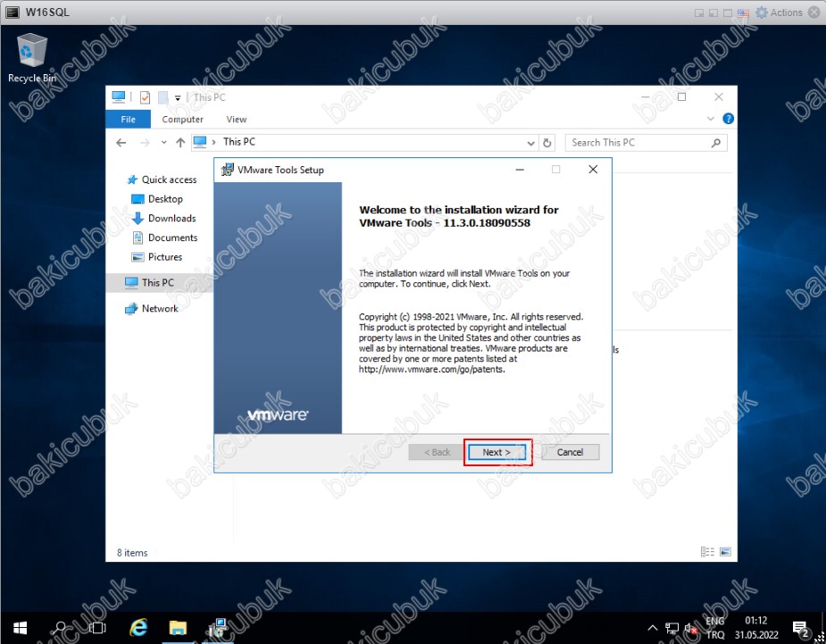Image resolution: width=826 pixels, height=644 pixels.
Task: Click the W16SQL console icon
Action: (x=13, y=13)
